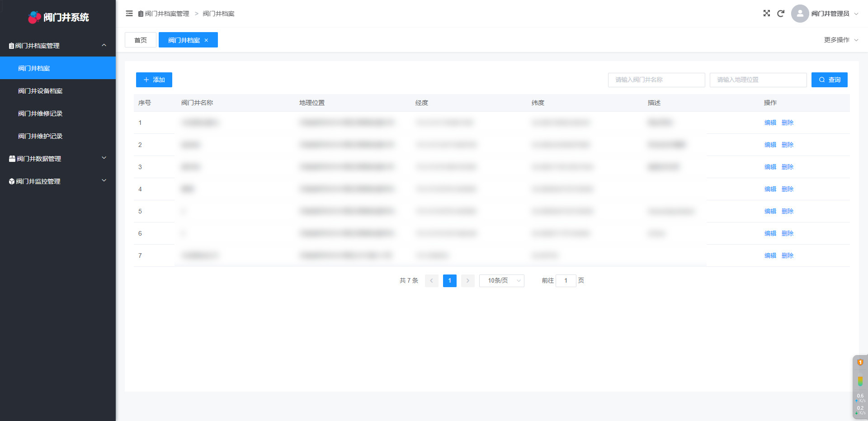Open 阀门井设备档案 in sidebar

click(40, 91)
